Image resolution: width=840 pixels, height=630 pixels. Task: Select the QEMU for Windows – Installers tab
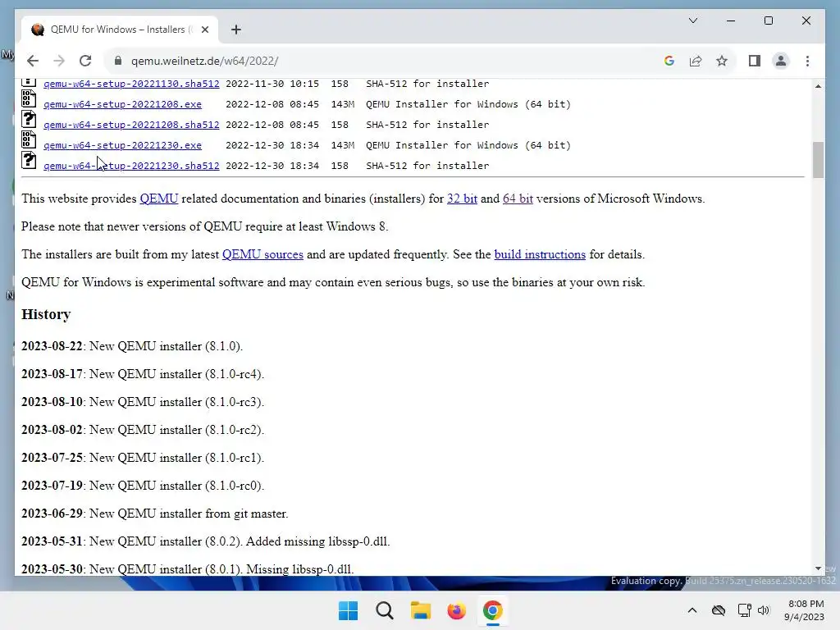coord(119,30)
